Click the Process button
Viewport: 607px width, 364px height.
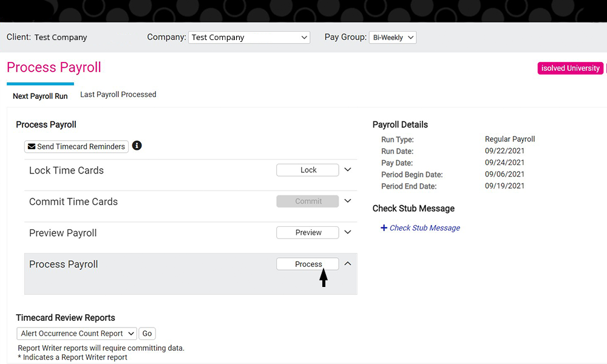[x=308, y=264]
